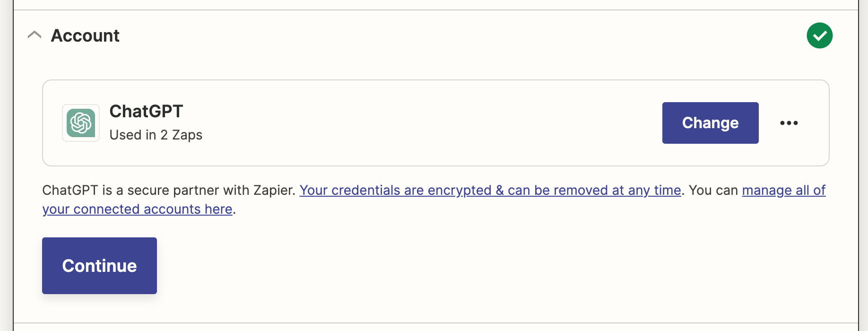Click the 'Used in 2 Zaps' label
The image size is (868, 331).
click(156, 135)
